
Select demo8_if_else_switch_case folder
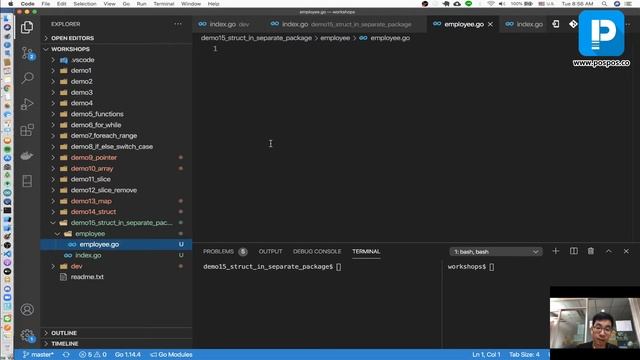116,147
